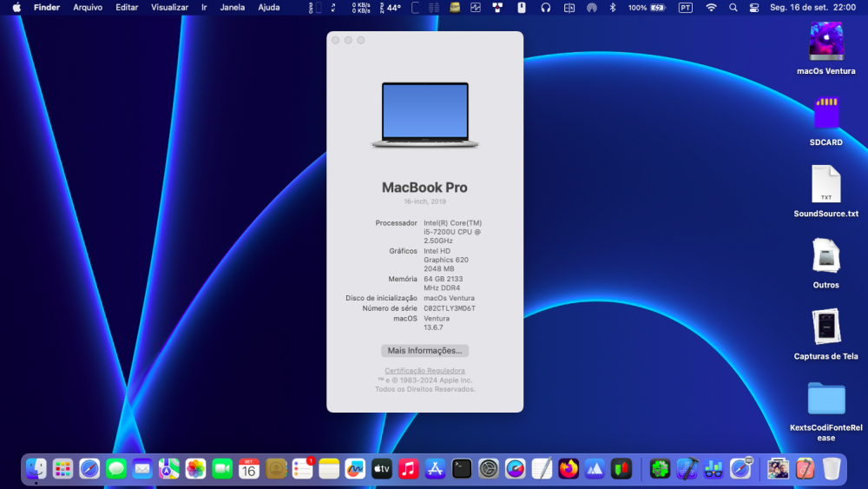Open the Apple menu

(x=16, y=8)
